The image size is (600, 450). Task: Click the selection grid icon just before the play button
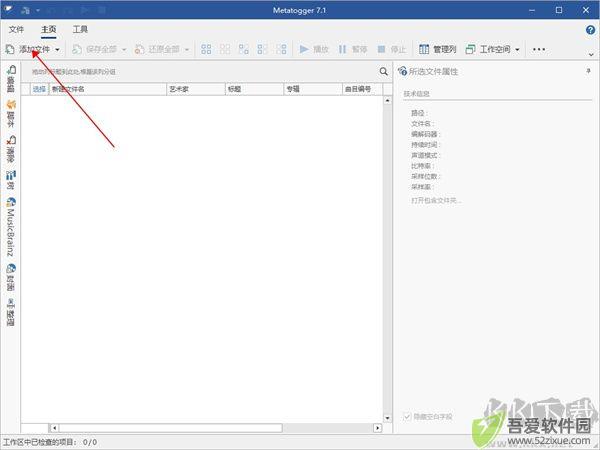(281, 49)
